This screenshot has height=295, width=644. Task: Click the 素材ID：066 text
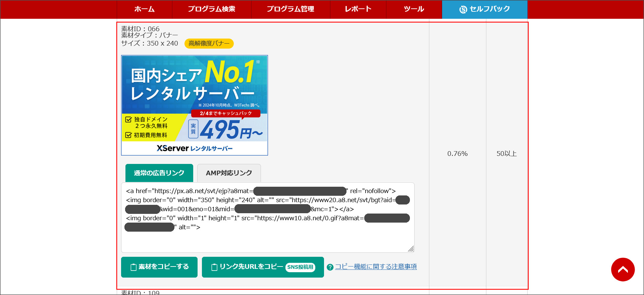point(140,29)
